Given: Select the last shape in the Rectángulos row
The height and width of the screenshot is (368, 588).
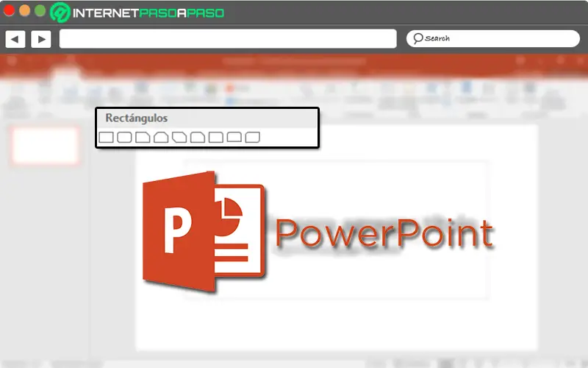Looking at the screenshot, I should tap(252, 137).
